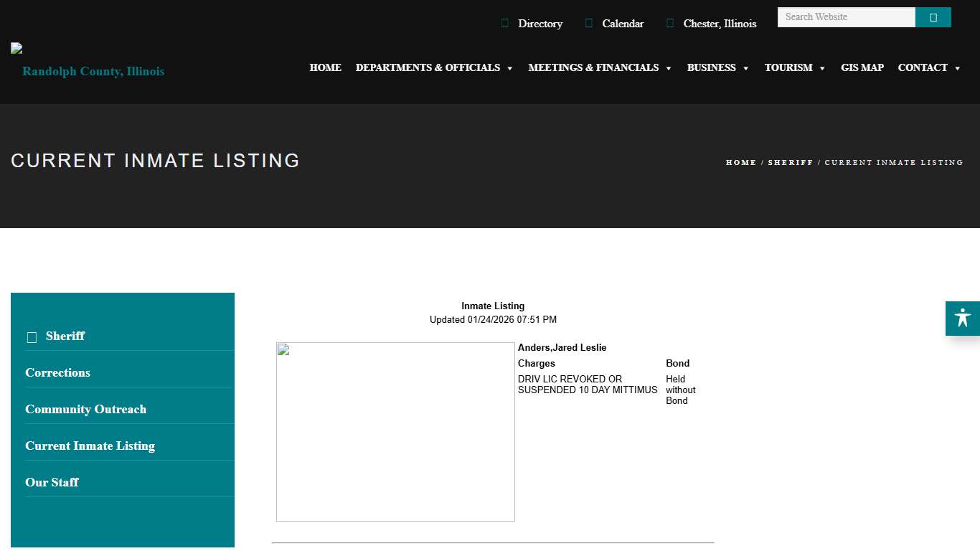Select Community Outreach in the sidebar
The image size is (980, 551).
point(85,409)
